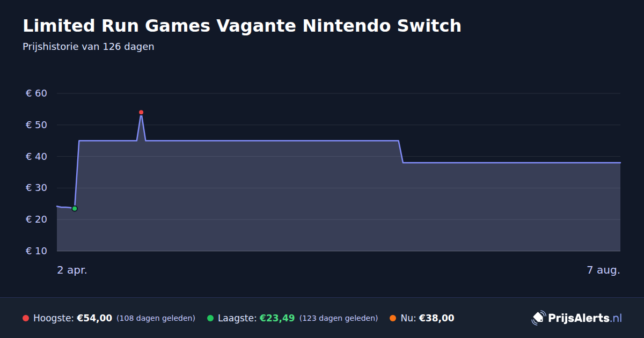Select the Laagste €23,49 value
Screen dimensions: 644x338
point(277,318)
